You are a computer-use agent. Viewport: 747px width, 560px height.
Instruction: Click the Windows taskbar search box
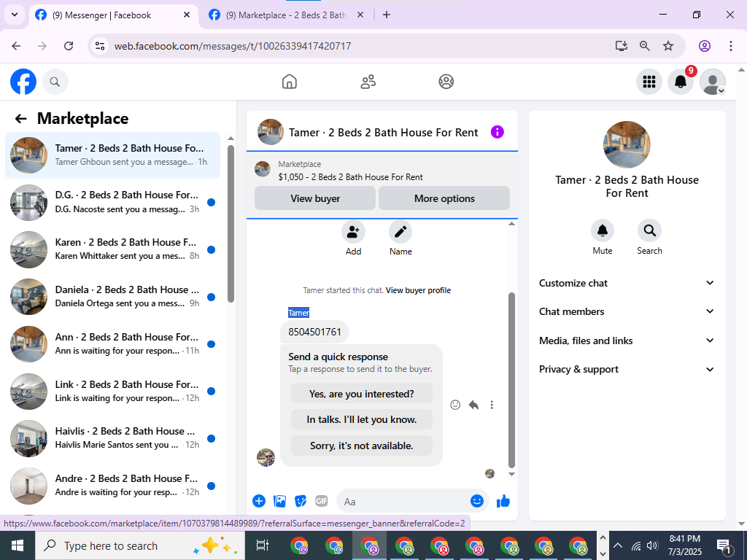click(x=140, y=545)
